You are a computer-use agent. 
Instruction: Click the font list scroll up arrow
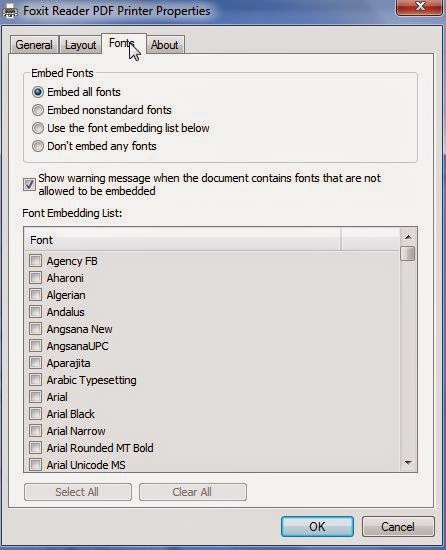(408, 237)
